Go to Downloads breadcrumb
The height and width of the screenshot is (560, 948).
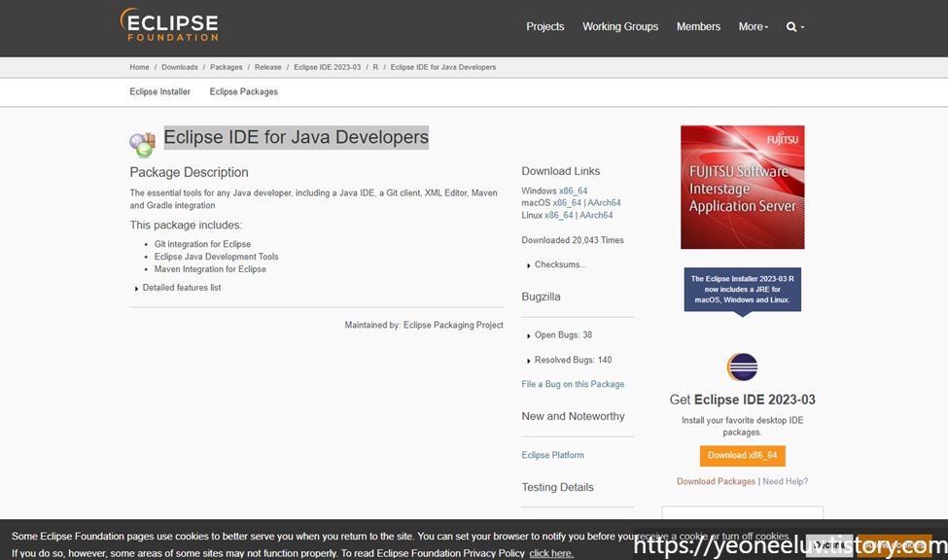point(180,67)
